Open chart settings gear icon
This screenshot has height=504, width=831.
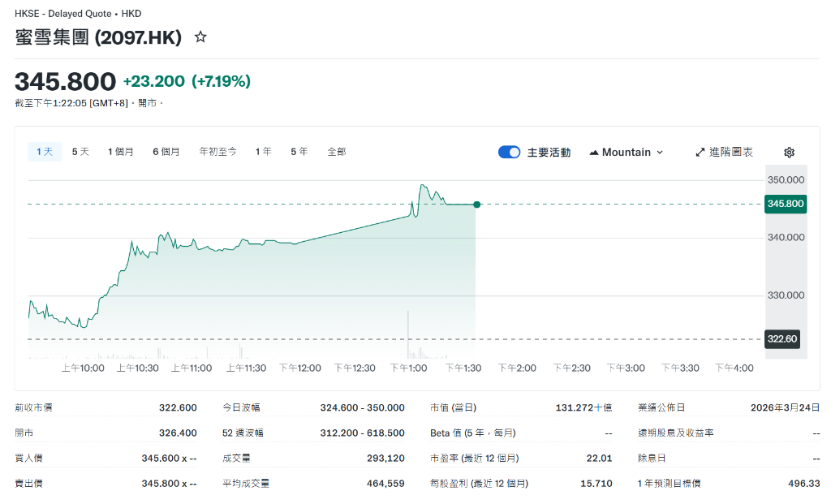[789, 153]
